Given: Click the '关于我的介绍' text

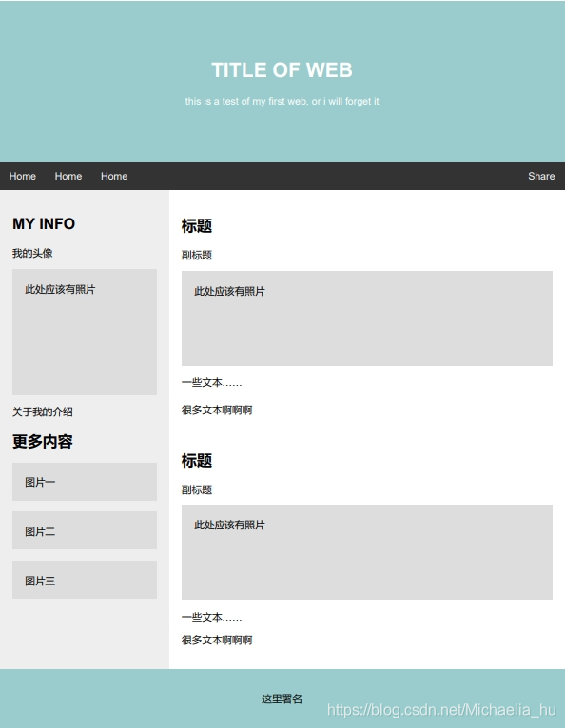Looking at the screenshot, I should (42, 412).
